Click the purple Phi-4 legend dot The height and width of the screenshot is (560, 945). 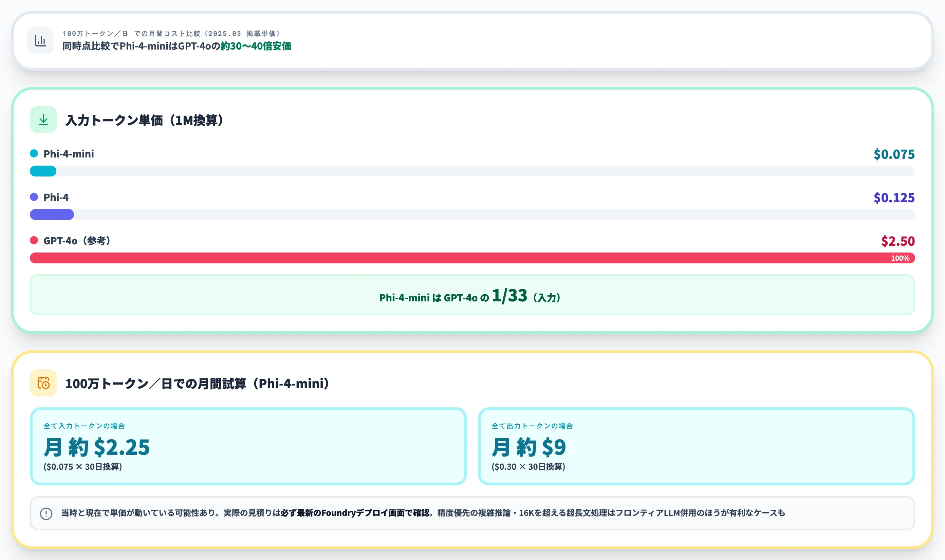pos(34,197)
